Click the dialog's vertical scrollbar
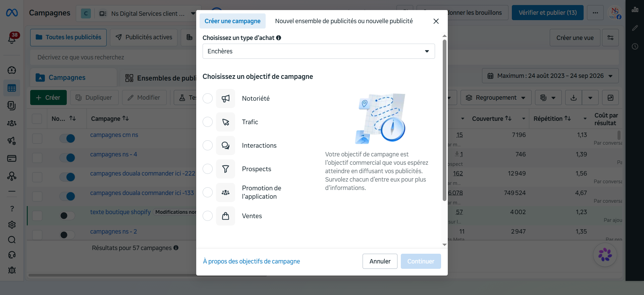The height and width of the screenshot is (295, 644). click(444, 120)
